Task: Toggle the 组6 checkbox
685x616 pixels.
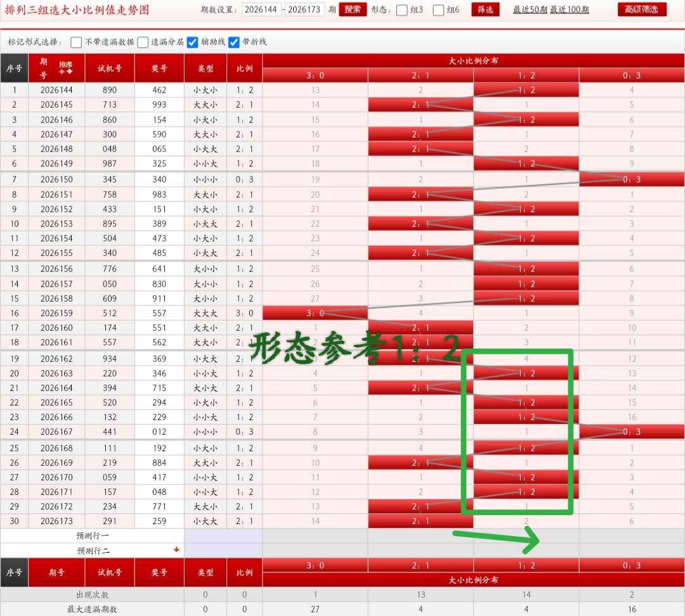Action: coord(438,10)
